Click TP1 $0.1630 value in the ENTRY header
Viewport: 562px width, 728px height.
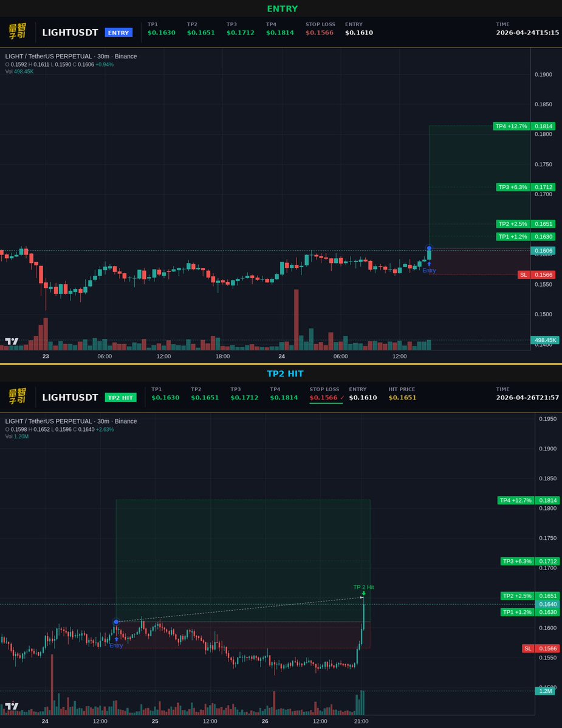tap(162, 33)
